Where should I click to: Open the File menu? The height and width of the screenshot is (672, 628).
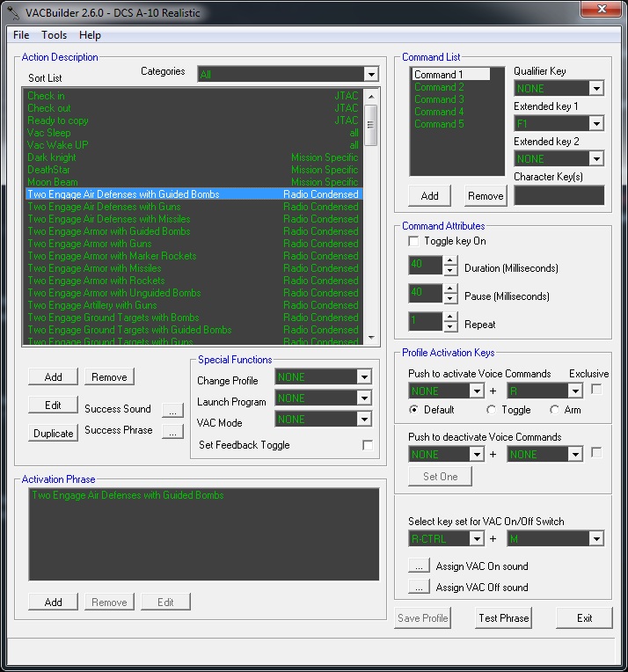click(21, 35)
